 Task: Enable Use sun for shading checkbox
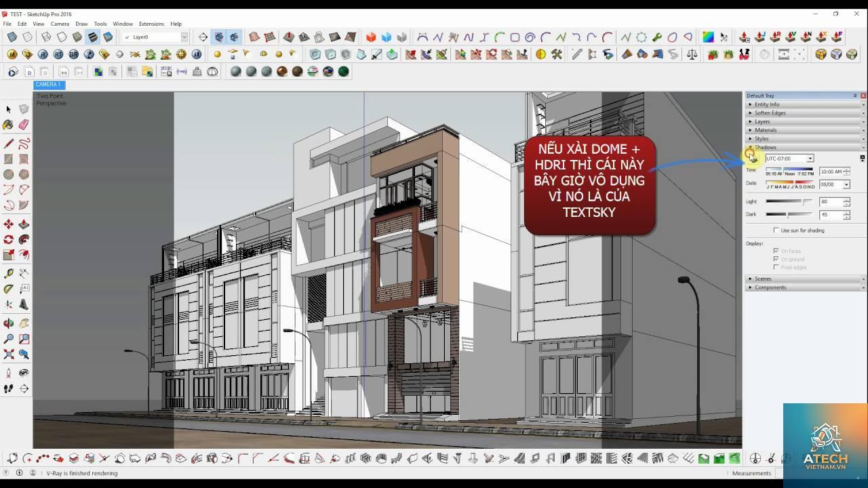pos(776,230)
